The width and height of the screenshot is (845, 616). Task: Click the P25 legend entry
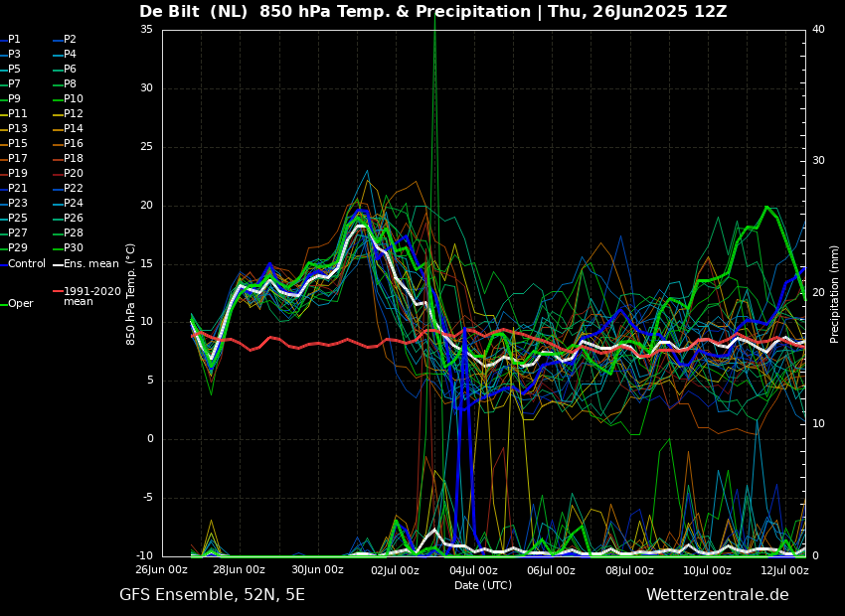[x=18, y=219]
